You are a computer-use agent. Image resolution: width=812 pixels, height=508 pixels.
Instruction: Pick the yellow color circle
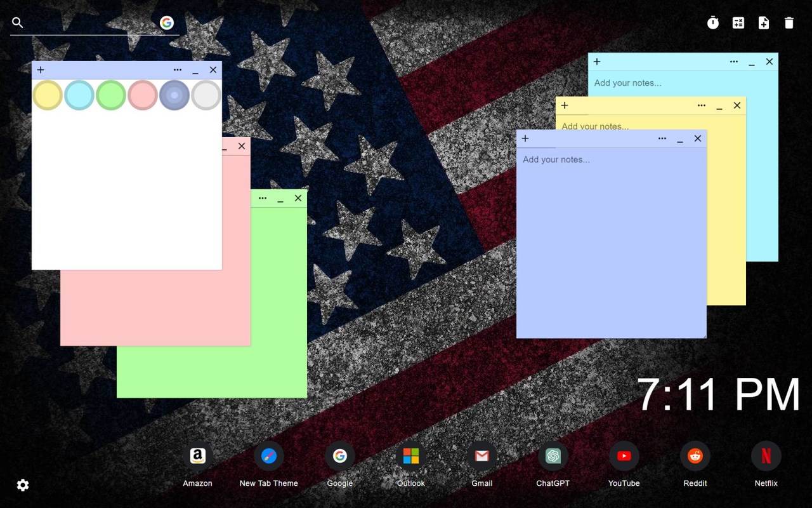tap(48, 95)
